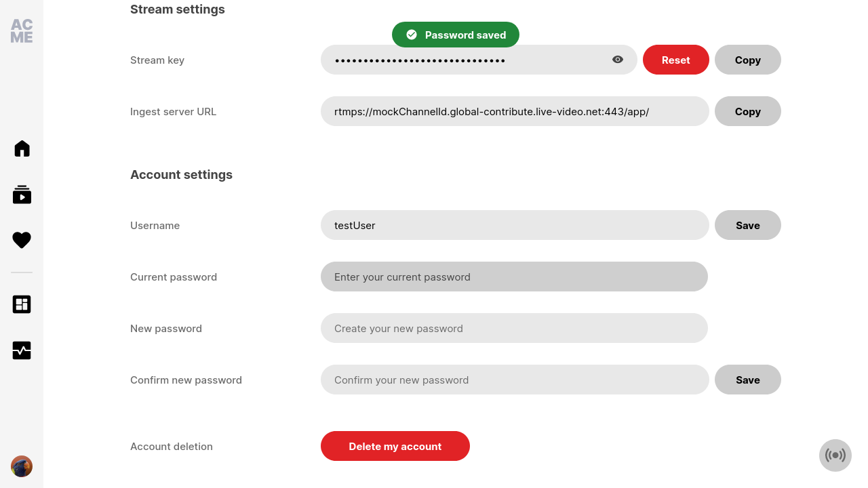
Task: Focus the Username field
Action: point(515,225)
